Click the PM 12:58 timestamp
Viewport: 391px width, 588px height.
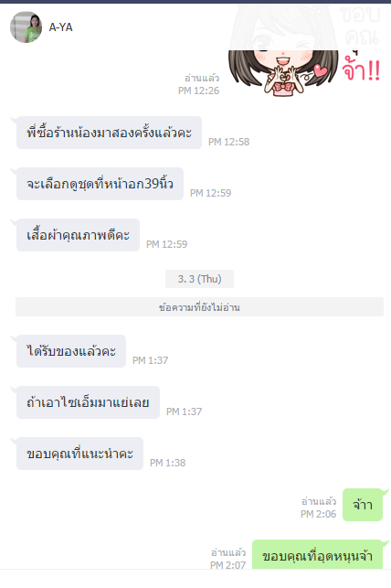click(228, 142)
